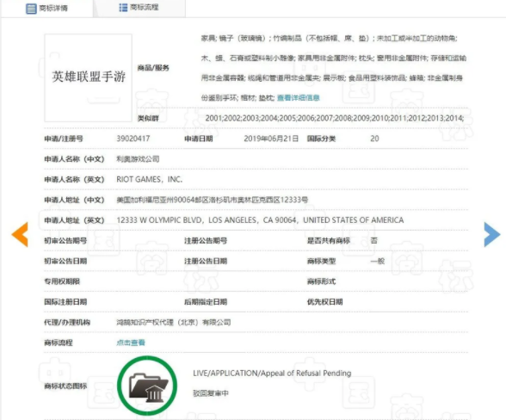Image resolution: width=506 pixels, height=420 pixels.
Task: Click the 申请/注册号 label
Action: click(x=64, y=139)
